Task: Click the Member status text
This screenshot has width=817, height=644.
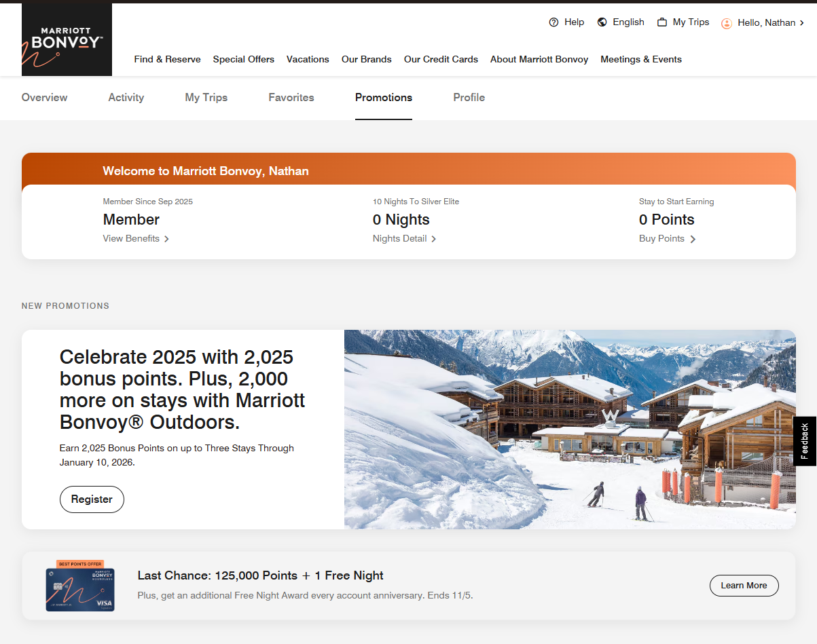Action: 131,220
